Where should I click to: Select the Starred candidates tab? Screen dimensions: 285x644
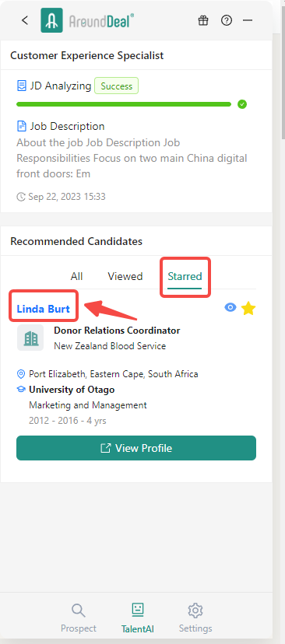pos(185,276)
